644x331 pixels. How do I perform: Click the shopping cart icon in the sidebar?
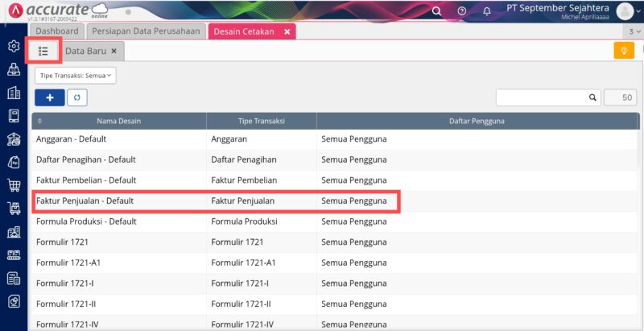14,185
